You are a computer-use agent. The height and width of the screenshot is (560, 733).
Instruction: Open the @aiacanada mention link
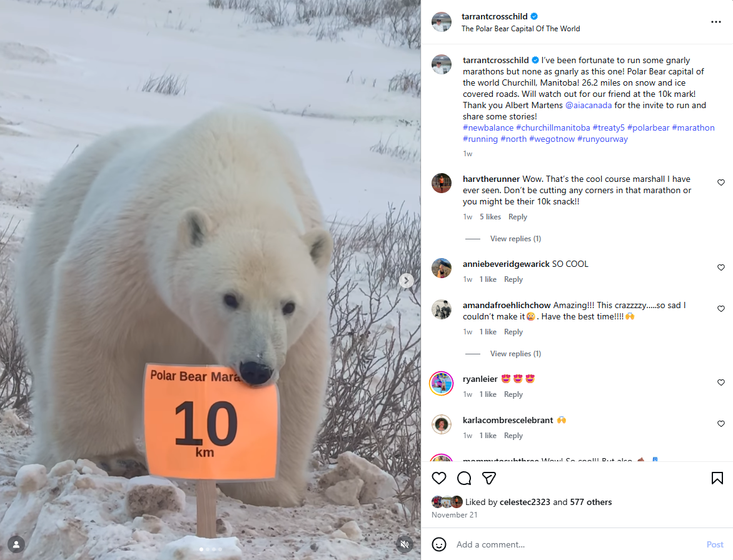coord(589,106)
